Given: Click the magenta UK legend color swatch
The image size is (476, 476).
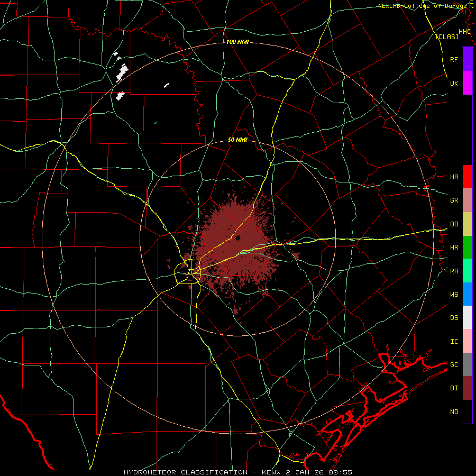Looking at the screenshot, I should click(467, 83).
